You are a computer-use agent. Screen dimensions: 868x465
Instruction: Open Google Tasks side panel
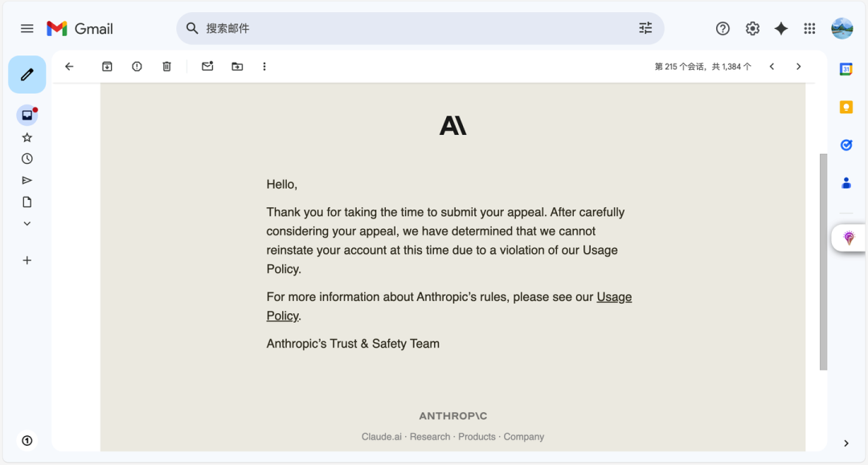845,145
